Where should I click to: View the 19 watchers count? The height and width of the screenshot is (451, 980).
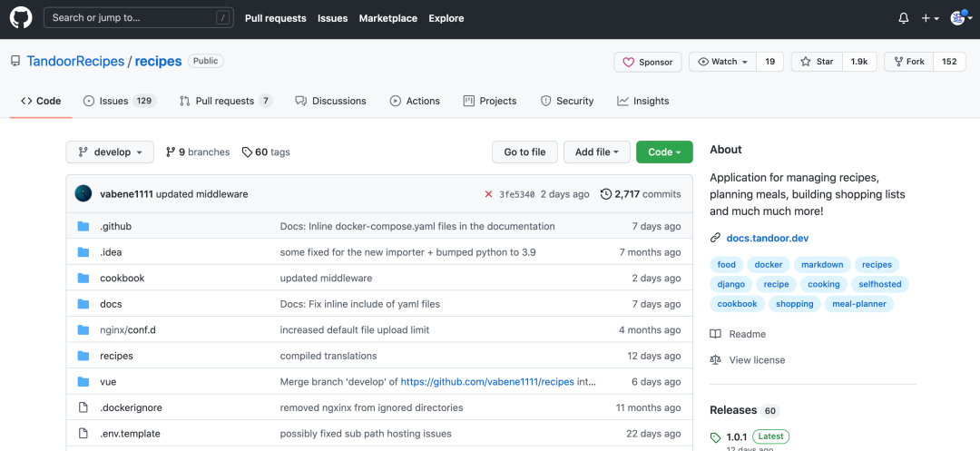770,62
